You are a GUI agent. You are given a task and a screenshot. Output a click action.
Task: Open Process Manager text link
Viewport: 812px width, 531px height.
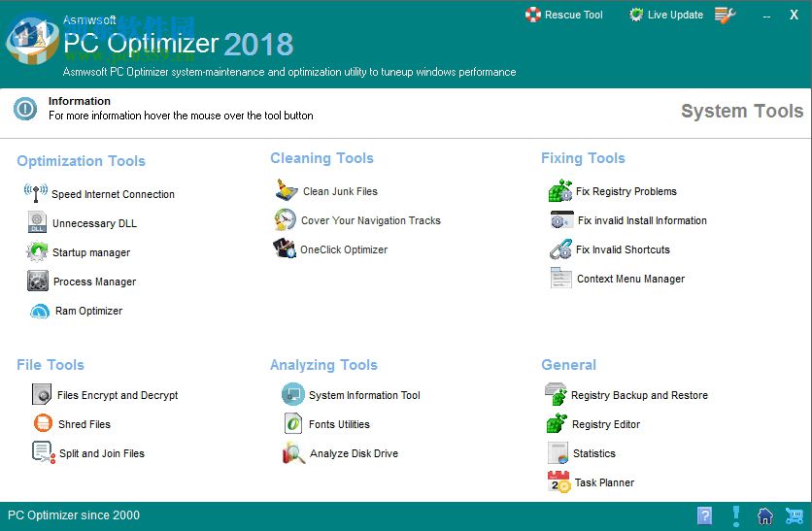(x=95, y=282)
